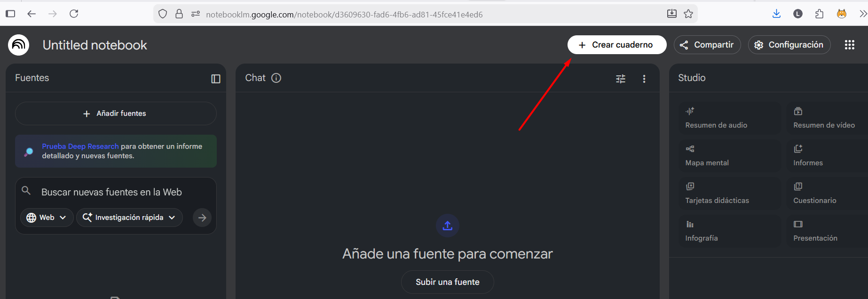The height and width of the screenshot is (299, 868).
Task: Open the 'Investigación rápida' mode dropdown
Action: 129,218
